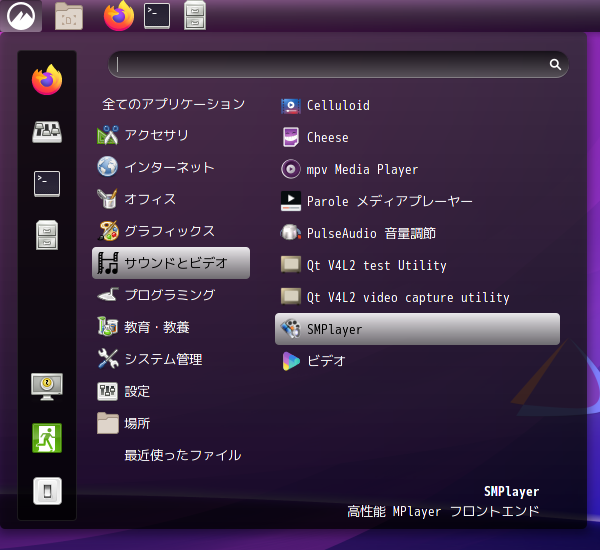Launch the ビデオ app
This screenshot has width=600, height=550.
click(x=417, y=361)
